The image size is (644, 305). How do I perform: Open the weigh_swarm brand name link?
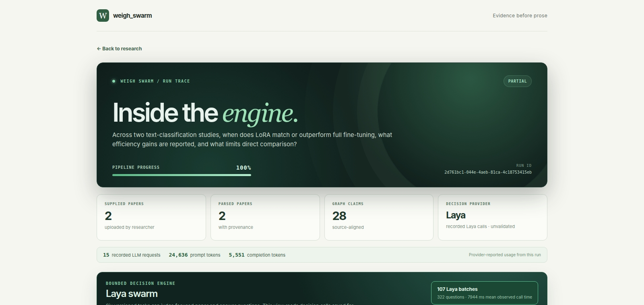pyautogui.click(x=132, y=16)
